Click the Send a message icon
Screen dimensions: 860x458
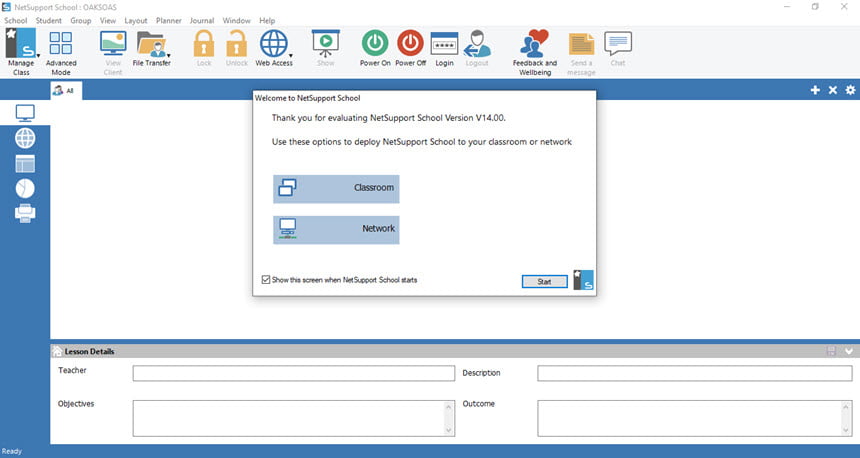(x=581, y=44)
